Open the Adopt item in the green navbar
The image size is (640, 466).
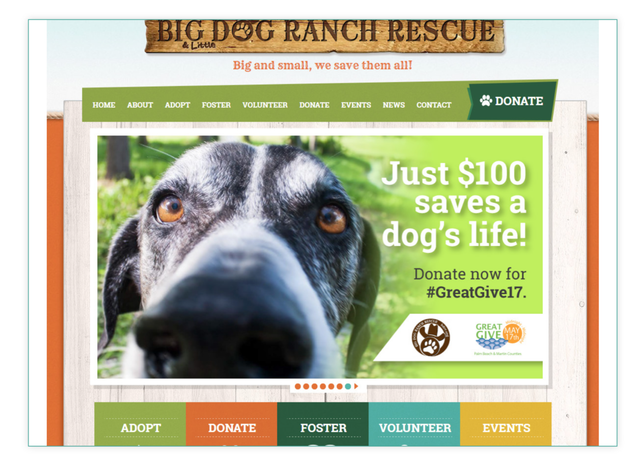coord(178,105)
